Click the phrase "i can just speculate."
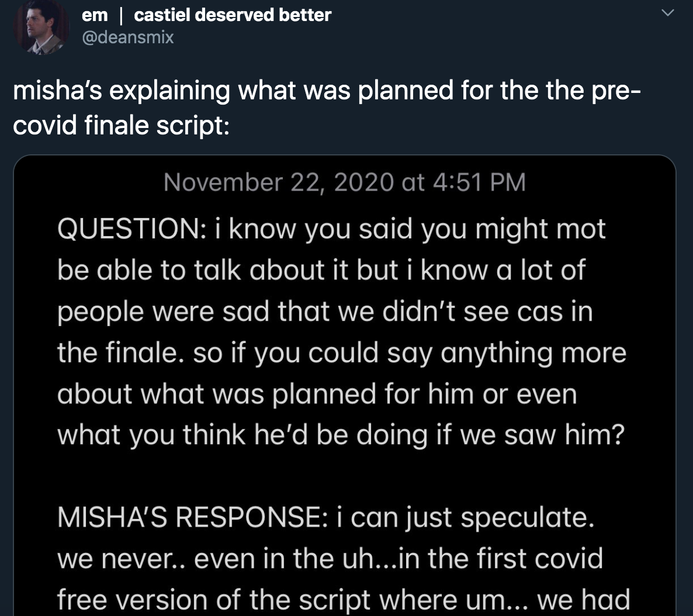This screenshot has width=693, height=616. (465, 517)
